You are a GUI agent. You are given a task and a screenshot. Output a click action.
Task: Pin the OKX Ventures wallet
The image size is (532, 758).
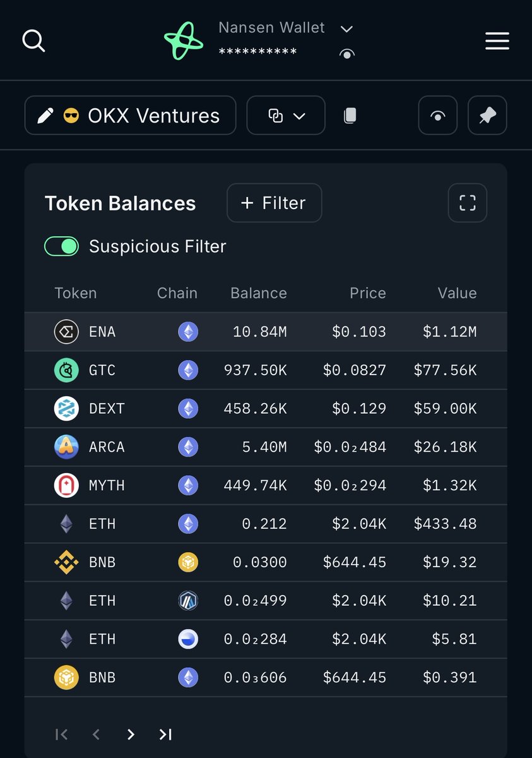point(487,116)
